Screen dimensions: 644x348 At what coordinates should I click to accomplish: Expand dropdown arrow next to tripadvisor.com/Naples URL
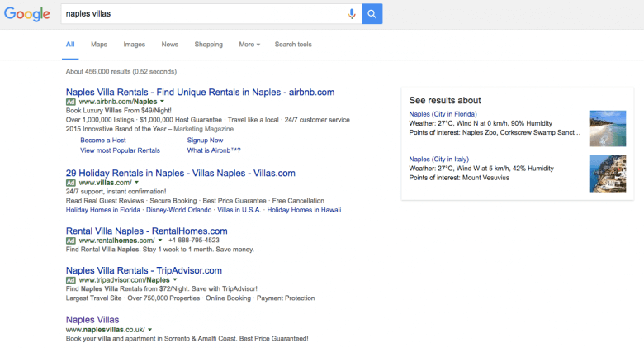[175, 279]
